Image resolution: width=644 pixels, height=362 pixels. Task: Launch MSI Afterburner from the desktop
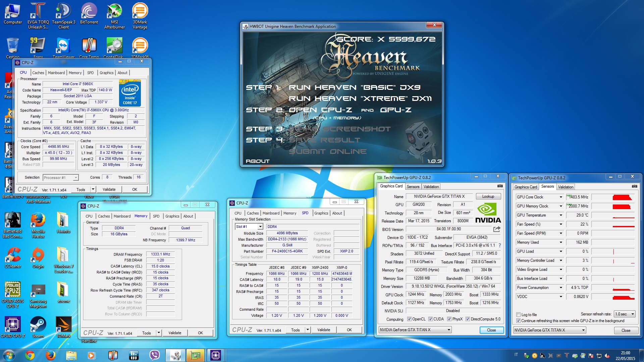(115, 16)
